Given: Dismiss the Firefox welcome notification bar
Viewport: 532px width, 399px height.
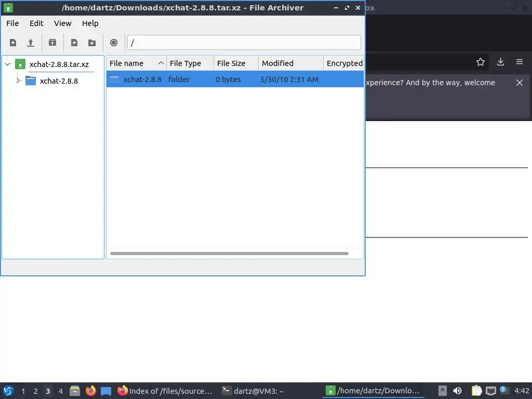Looking at the screenshot, I should click(x=520, y=83).
